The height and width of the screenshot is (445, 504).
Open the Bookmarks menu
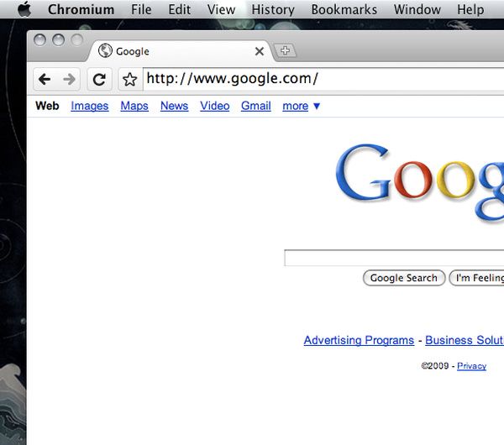(344, 9)
